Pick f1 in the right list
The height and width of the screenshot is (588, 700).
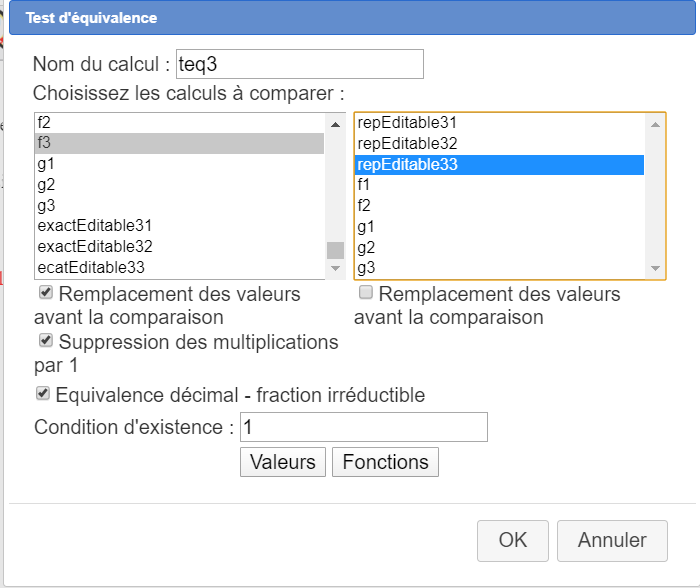coord(364,185)
